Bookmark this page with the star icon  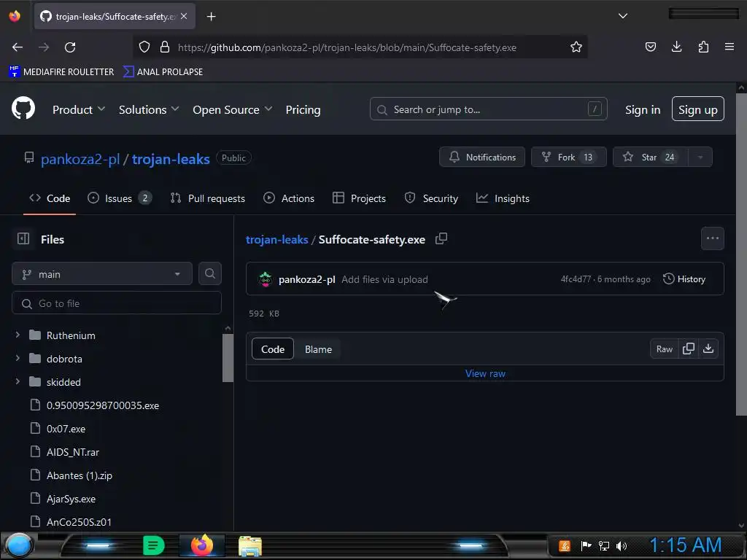[x=576, y=47]
